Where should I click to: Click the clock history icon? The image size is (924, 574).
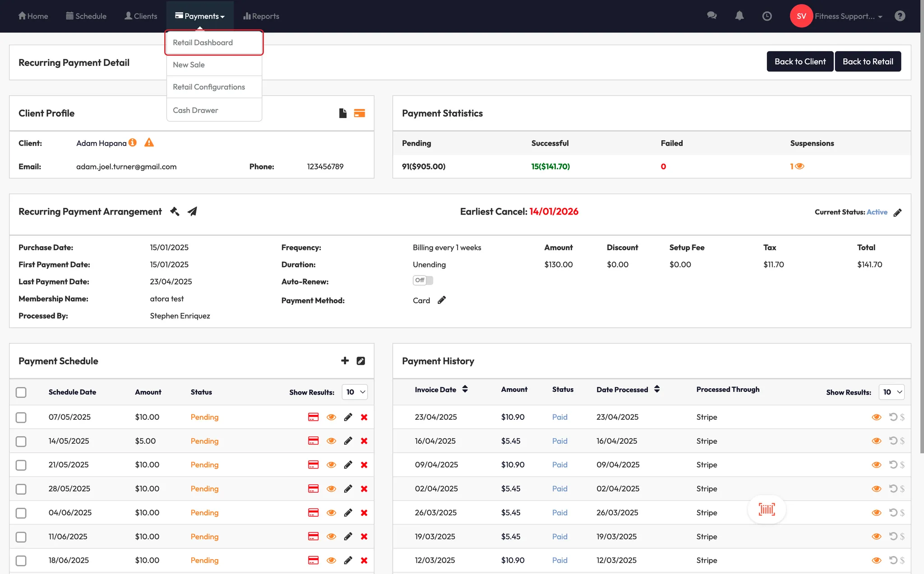point(767,16)
